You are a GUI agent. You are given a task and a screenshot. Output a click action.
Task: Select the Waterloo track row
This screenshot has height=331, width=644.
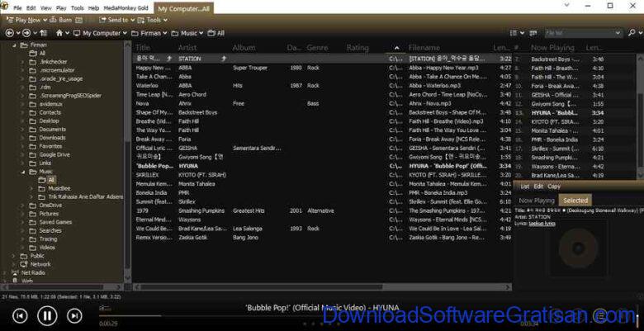pos(323,85)
